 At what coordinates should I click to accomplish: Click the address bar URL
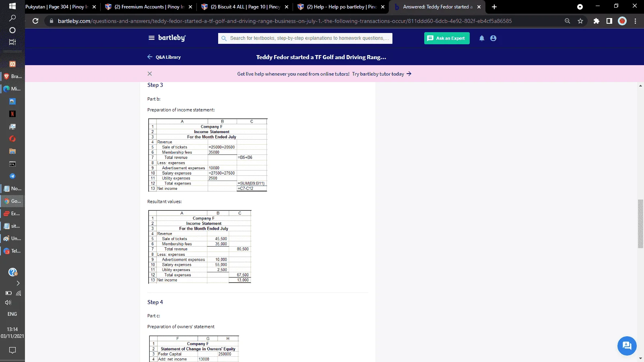click(x=285, y=21)
